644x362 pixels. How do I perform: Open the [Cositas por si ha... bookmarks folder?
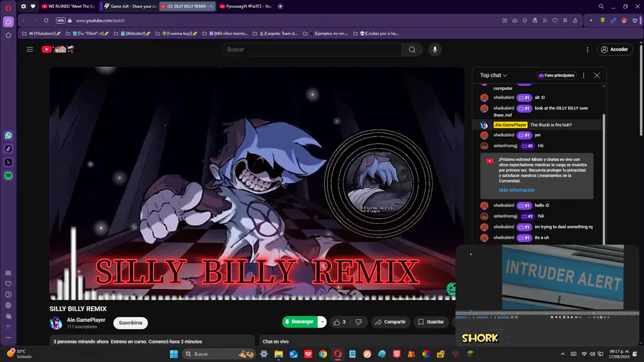[x=376, y=34]
